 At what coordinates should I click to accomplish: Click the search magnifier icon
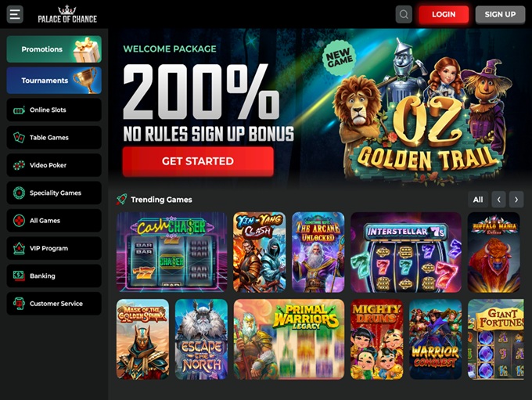[404, 14]
